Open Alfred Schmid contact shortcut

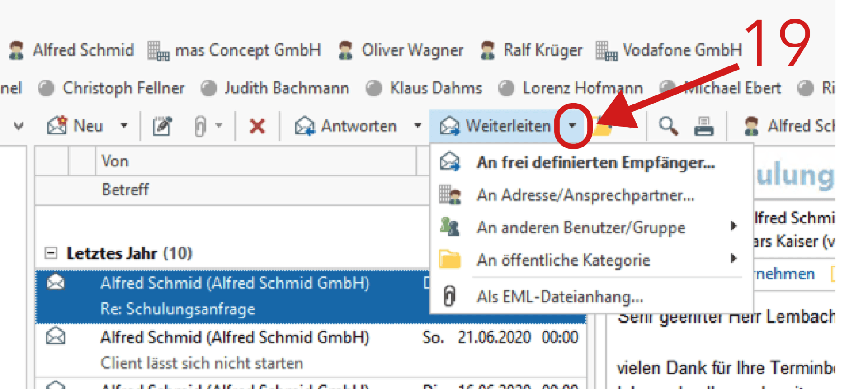click(x=72, y=50)
